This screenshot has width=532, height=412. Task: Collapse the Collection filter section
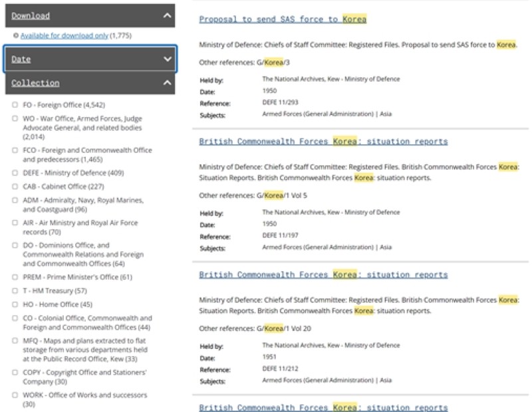pyautogui.click(x=167, y=83)
